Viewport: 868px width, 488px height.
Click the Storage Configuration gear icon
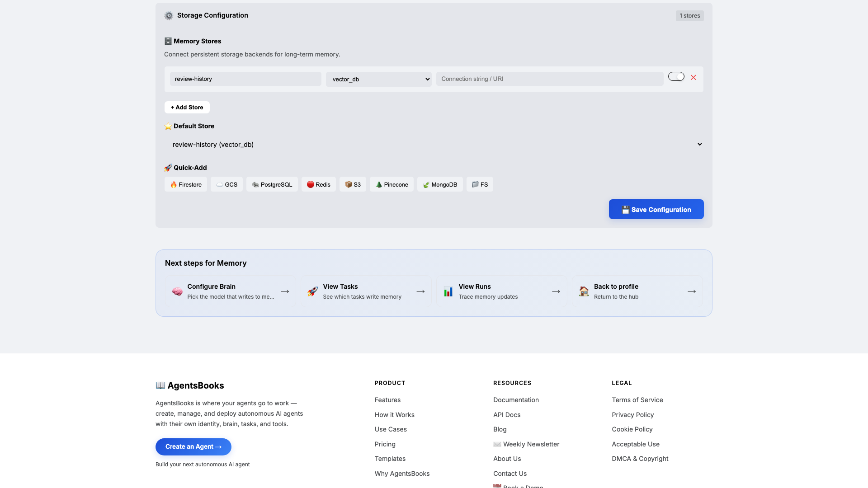point(169,16)
